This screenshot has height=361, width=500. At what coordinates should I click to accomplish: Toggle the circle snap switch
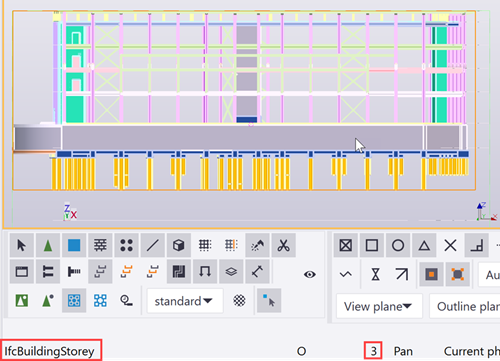coord(398,245)
